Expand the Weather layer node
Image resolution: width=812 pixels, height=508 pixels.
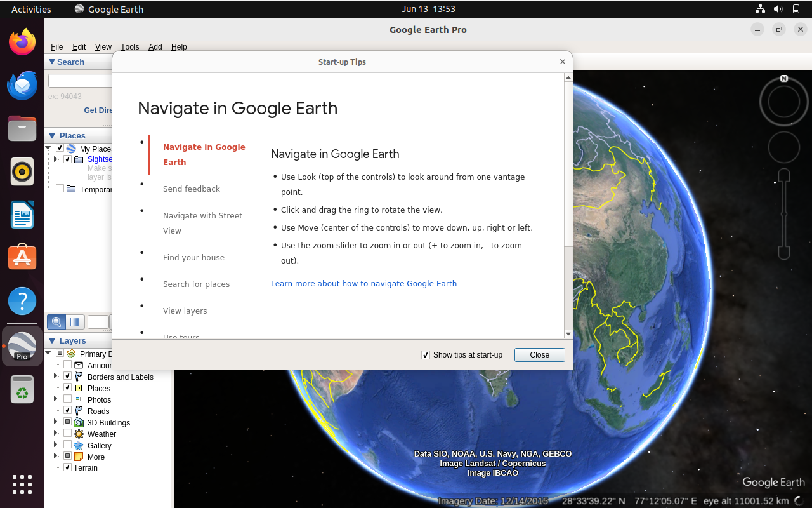[x=56, y=434]
